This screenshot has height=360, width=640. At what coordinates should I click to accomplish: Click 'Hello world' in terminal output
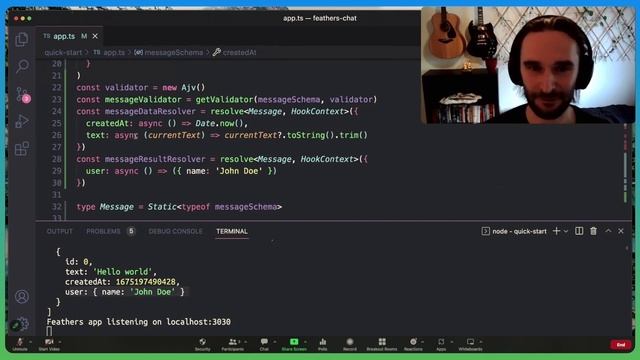click(122, 272)
